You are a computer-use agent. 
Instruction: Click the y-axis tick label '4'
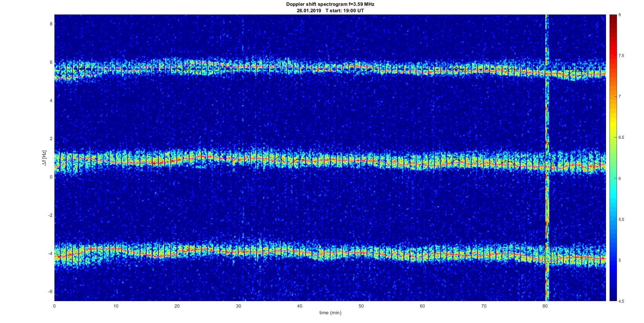[x=51, y=100]
